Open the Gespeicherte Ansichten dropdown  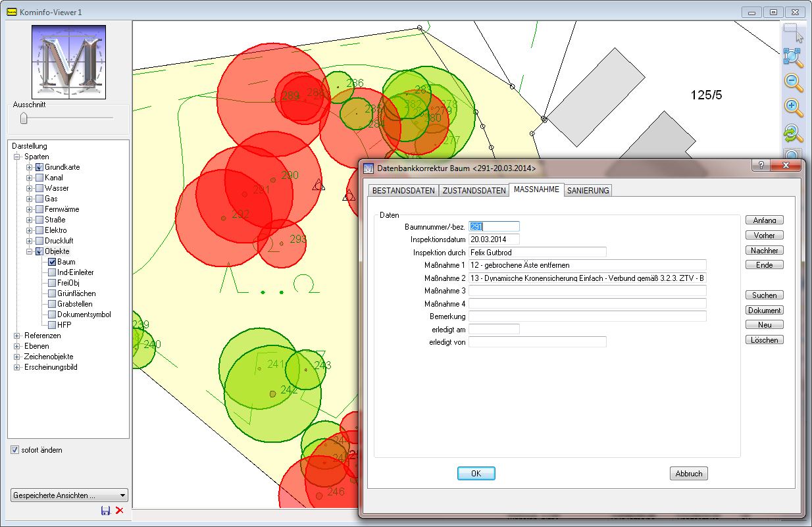click(69, 495)
